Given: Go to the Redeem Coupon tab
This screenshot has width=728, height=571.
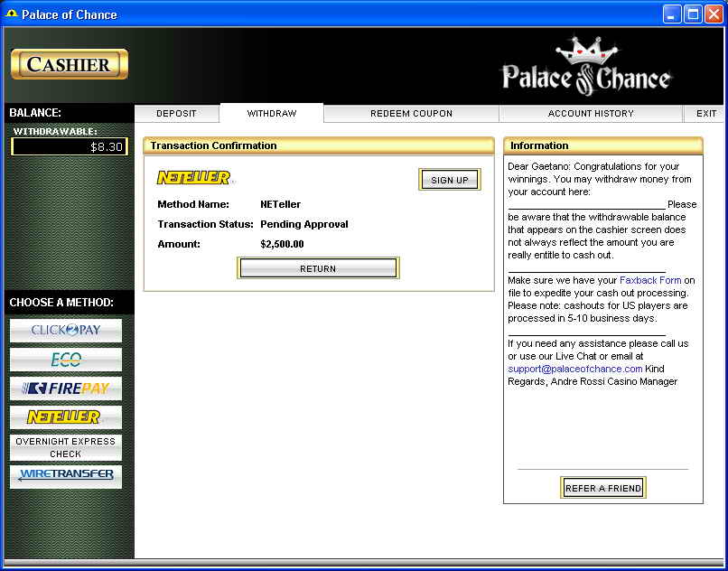Looking at the screenshot, I should [x=411, y=113].
